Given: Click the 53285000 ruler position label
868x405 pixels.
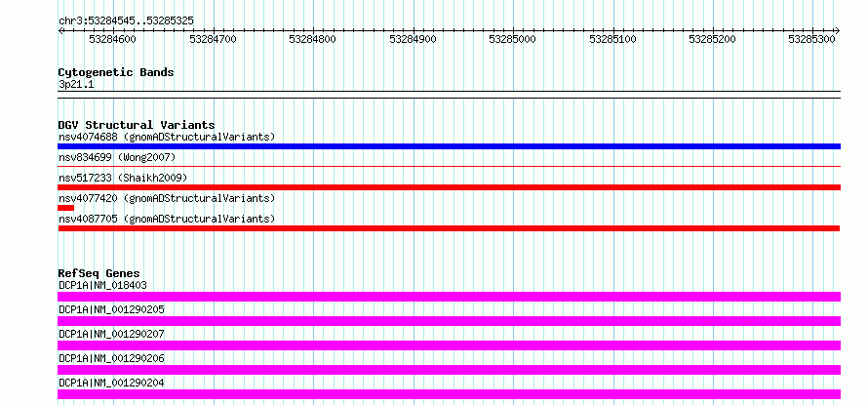Looking at the screenshot, I should click(x=512, y=39).
